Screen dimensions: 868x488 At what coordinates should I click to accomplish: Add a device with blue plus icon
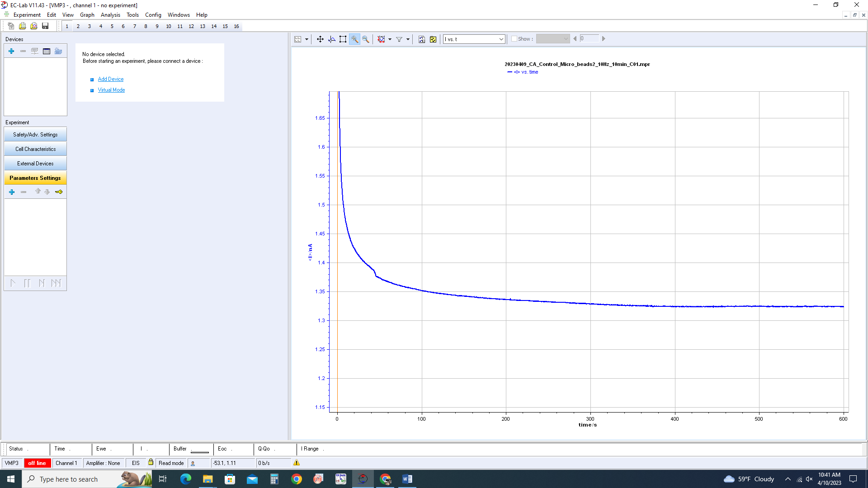(11, 51)
